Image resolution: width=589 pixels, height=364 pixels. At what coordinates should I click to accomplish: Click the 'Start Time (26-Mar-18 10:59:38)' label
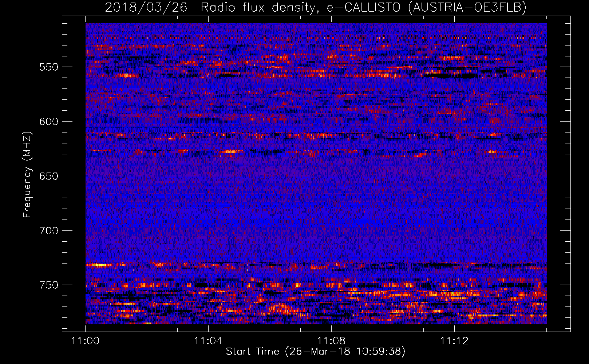tap(315, 352)
